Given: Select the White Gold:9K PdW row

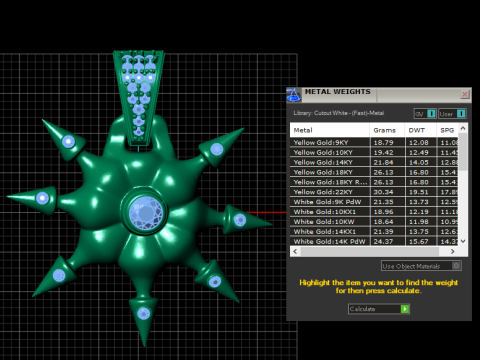Looking at the screenshot, I should [374, 202].
